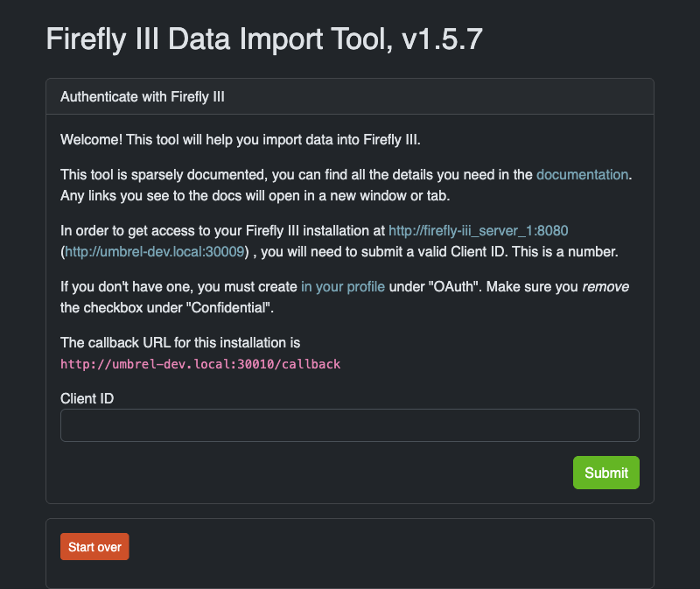Click 'Any links you see to the docs' sentence
The height and width of the screenshot is (589, 700).
tap(255, 195)
